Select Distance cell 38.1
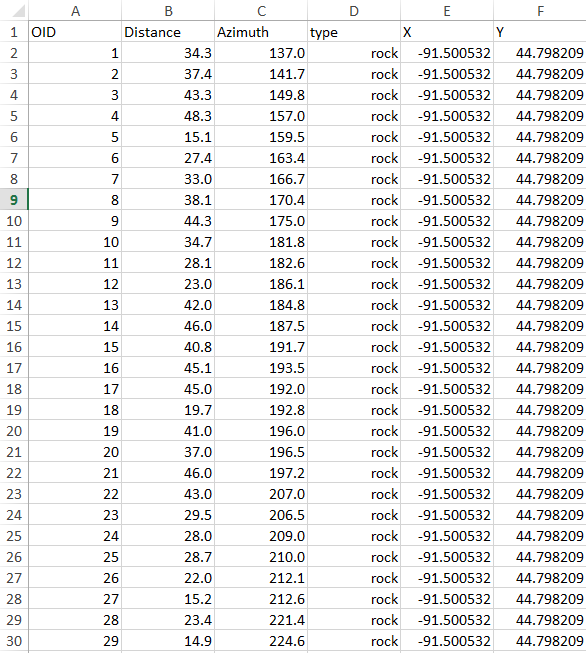Image resolution: width=586 pixels, height=653 pixels. (168, 200)
